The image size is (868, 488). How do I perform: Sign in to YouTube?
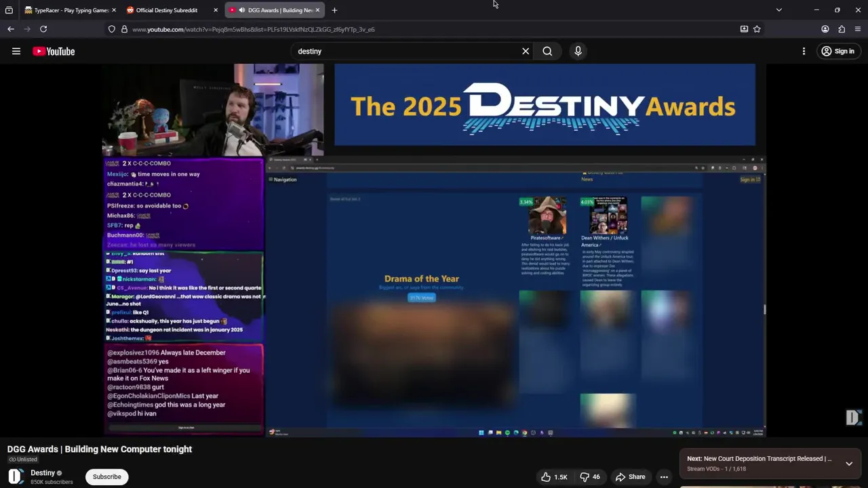[x=838, y=51]
